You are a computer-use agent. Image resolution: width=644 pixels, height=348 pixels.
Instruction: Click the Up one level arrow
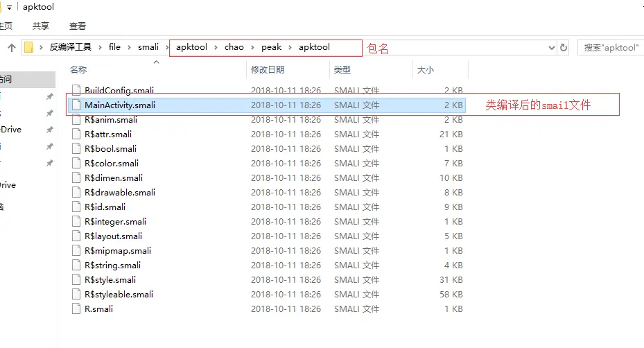click(x=12, y=48)
